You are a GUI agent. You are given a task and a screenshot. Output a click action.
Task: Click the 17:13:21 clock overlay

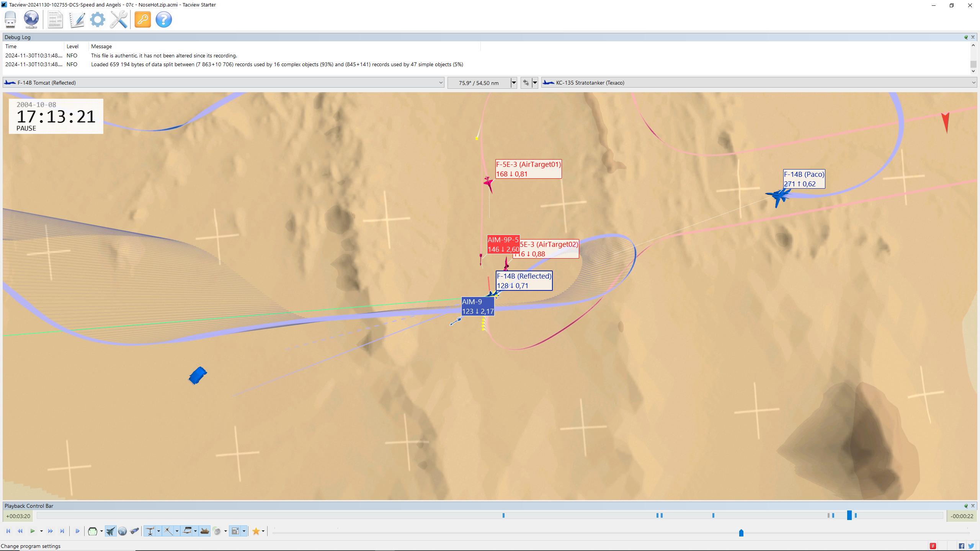tap(56, 116)
